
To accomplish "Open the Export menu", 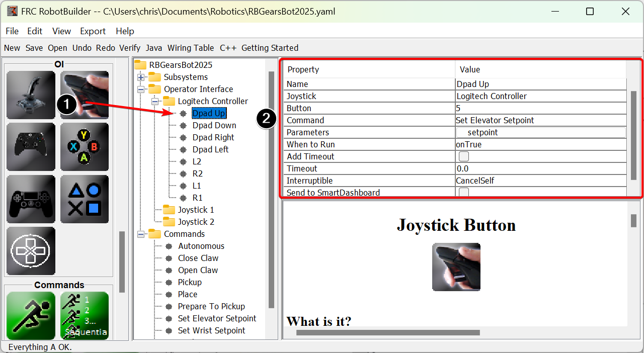I will (x=93, y=31).
